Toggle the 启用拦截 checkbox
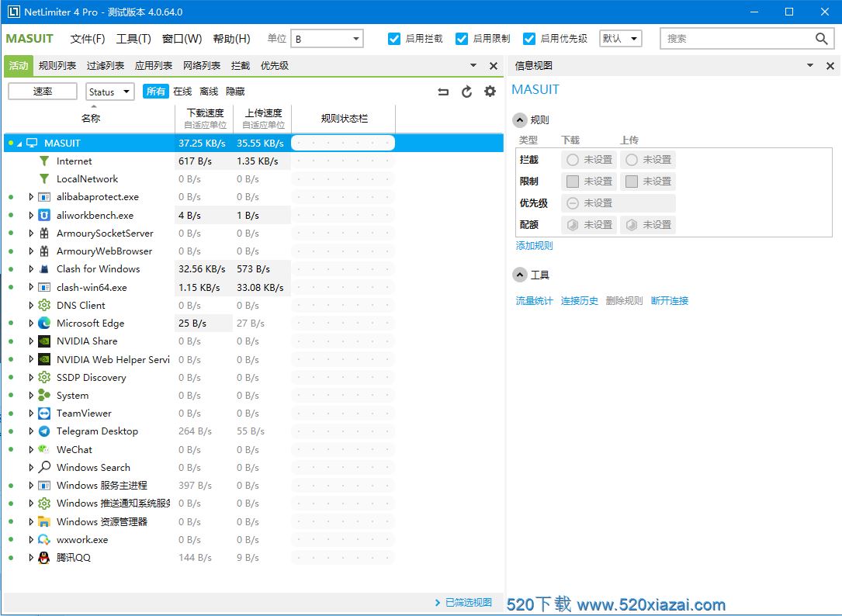This screenshot has width=842, height=616. [x=394, y=39]
